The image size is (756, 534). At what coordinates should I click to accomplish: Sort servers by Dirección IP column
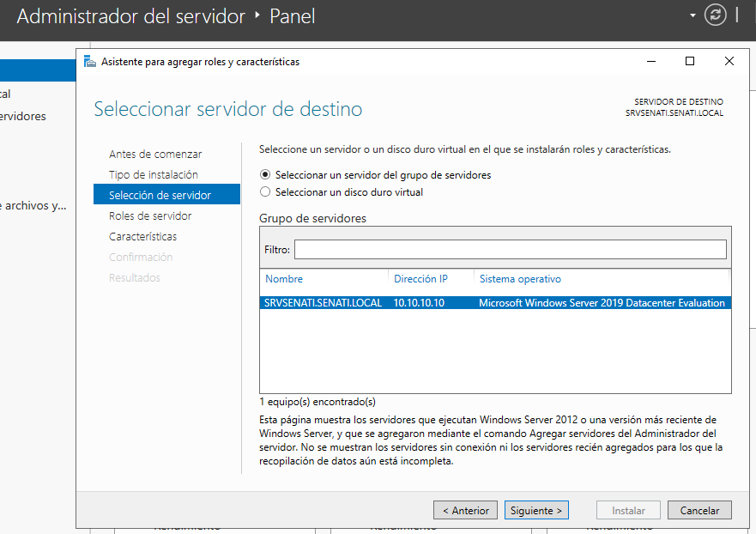[x=420, y=279]
